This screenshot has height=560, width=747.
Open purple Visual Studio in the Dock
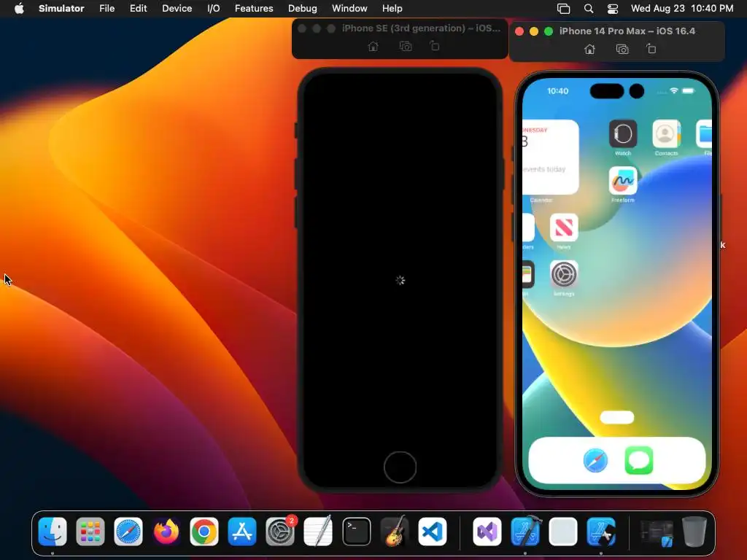coord(487,531)
